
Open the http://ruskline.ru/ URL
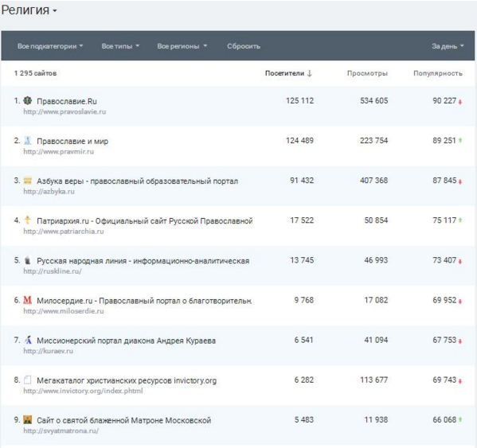(53, 271)
